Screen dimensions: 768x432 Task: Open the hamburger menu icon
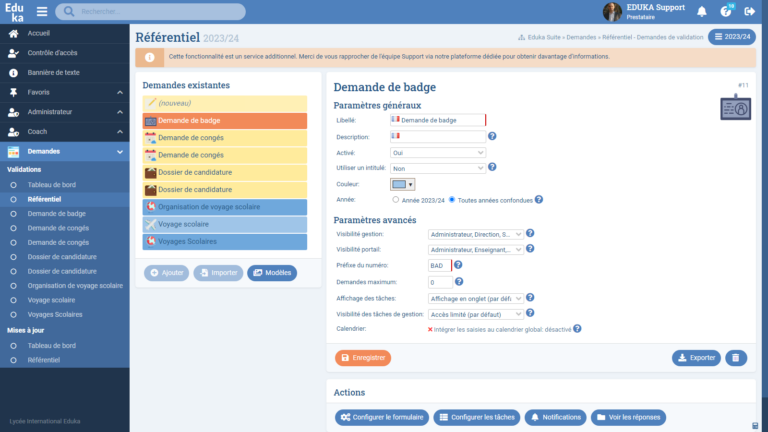pos(42,11)
